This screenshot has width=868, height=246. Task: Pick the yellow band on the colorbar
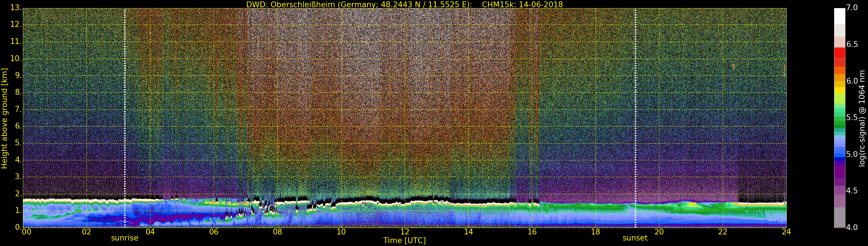coord(839,90)
